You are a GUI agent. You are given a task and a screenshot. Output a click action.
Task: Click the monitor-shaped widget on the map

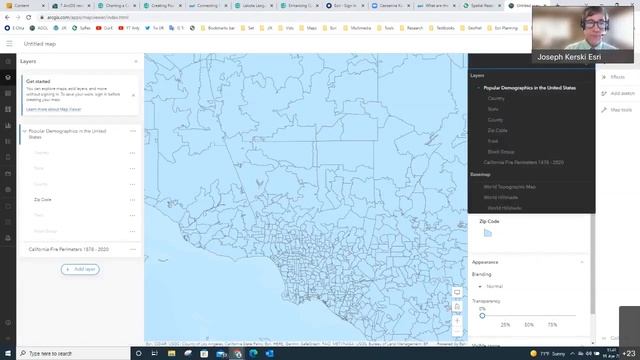[457, 292]
